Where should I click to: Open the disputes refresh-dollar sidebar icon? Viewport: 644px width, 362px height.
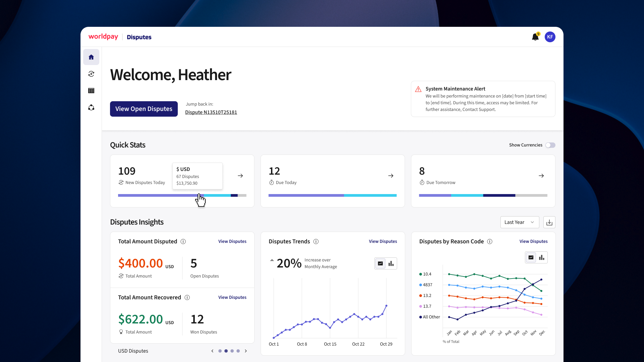(91, 74)
